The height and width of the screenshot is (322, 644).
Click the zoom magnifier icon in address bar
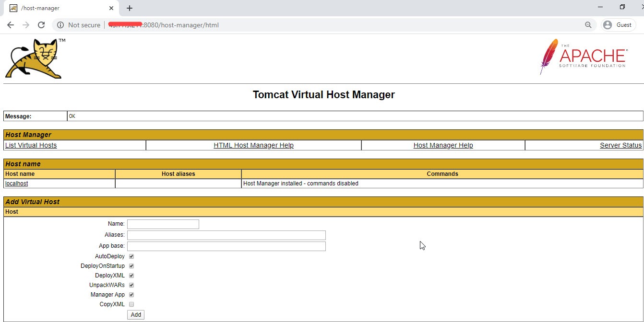point(588,25)
